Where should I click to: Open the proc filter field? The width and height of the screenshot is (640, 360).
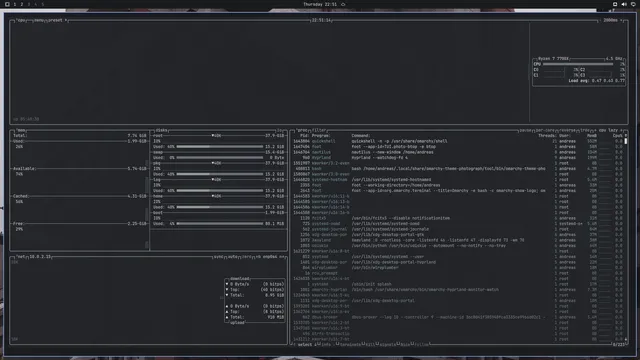coord(319,130)
